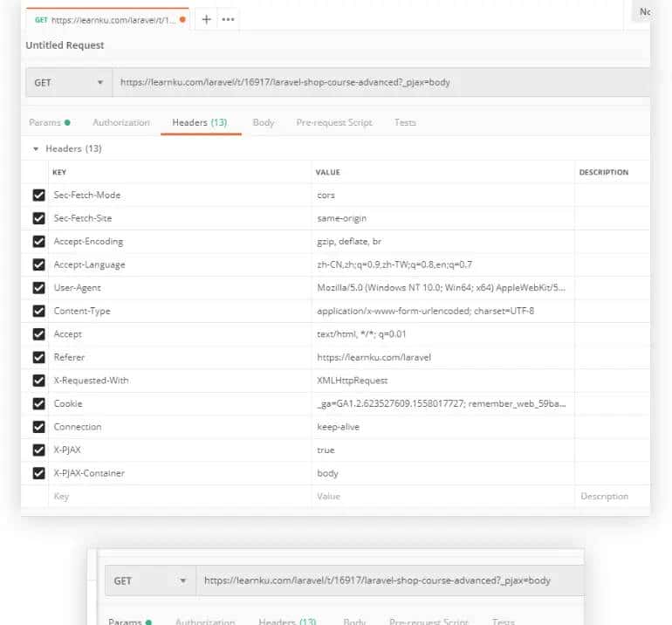Uncheck the X-PJAX-Container header checkbox
Viewport: 672px width, 625px height.
38,473
